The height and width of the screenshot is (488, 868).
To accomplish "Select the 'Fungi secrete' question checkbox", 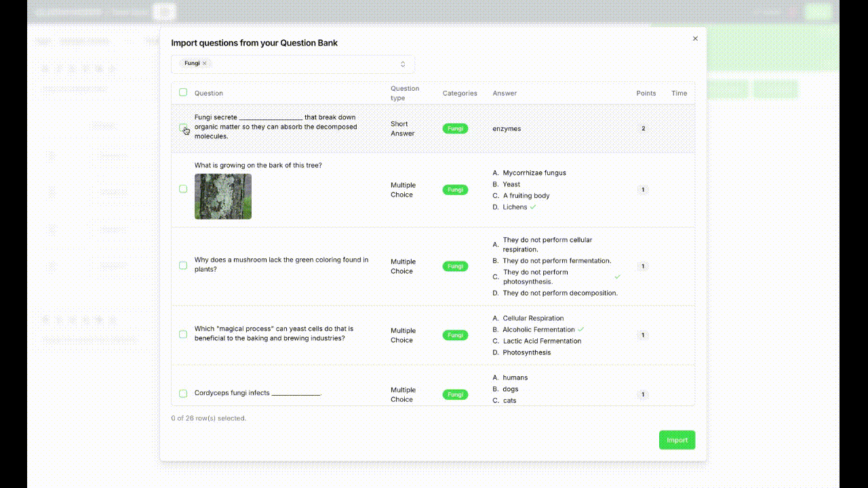I will [x=183, y=127].
